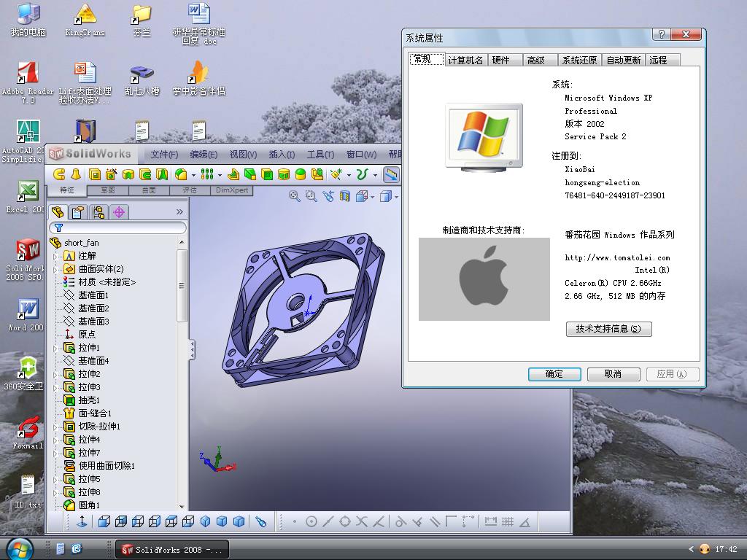The image size is (747, 560).
Task: Select the Dome tool
Action: pyautogui.click(x=300, y=175)
